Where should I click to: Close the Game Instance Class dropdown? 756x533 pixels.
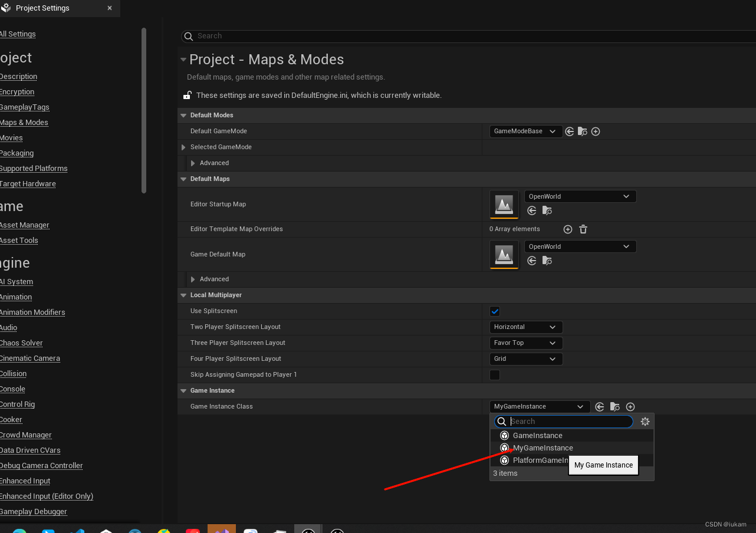(540, 406)
